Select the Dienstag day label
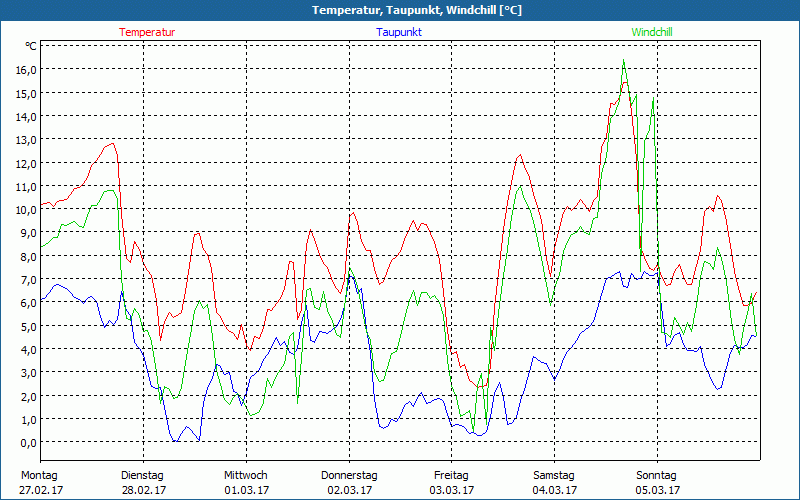The width and height of the screenshot is (800, 500). [x=143, y=475]
